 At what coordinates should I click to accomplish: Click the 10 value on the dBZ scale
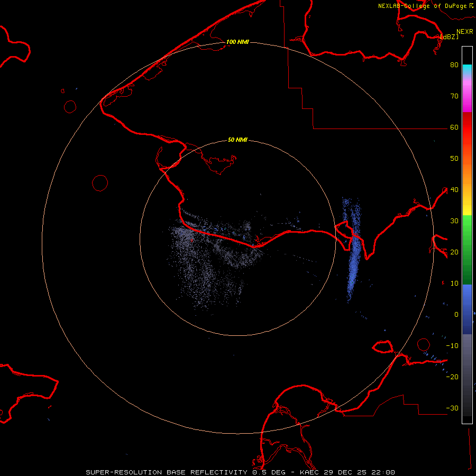coord(454,283)
